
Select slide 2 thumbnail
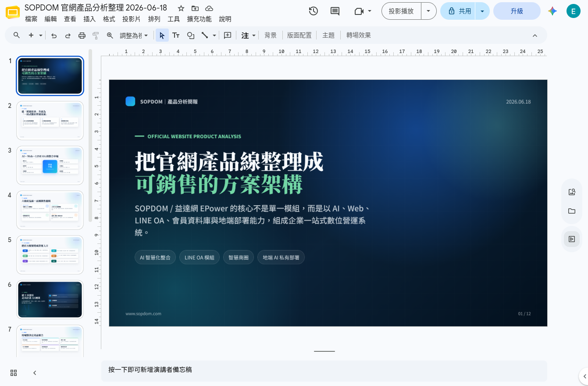click(50, 121)
